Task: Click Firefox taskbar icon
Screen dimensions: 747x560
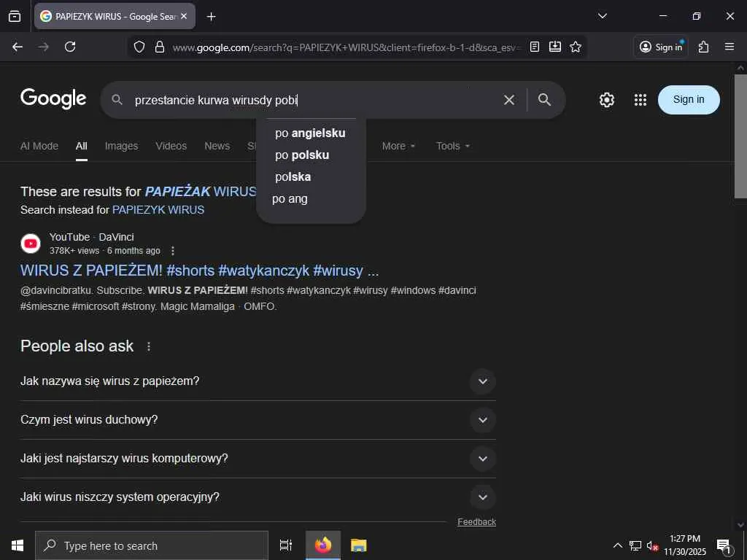Action: pyautogui.click(x=322, y=545)
